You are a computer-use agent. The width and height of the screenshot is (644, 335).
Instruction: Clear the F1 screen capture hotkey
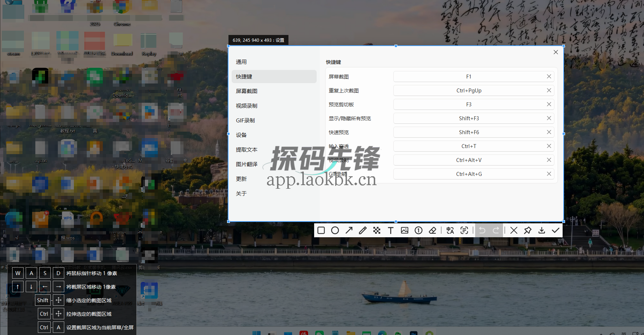[x=549, y=76]
